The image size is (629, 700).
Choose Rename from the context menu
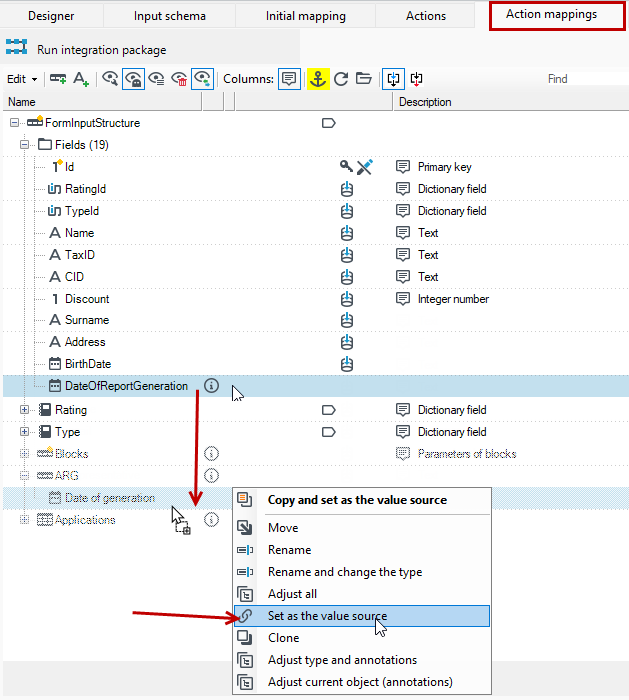click(x=362, y=550)
